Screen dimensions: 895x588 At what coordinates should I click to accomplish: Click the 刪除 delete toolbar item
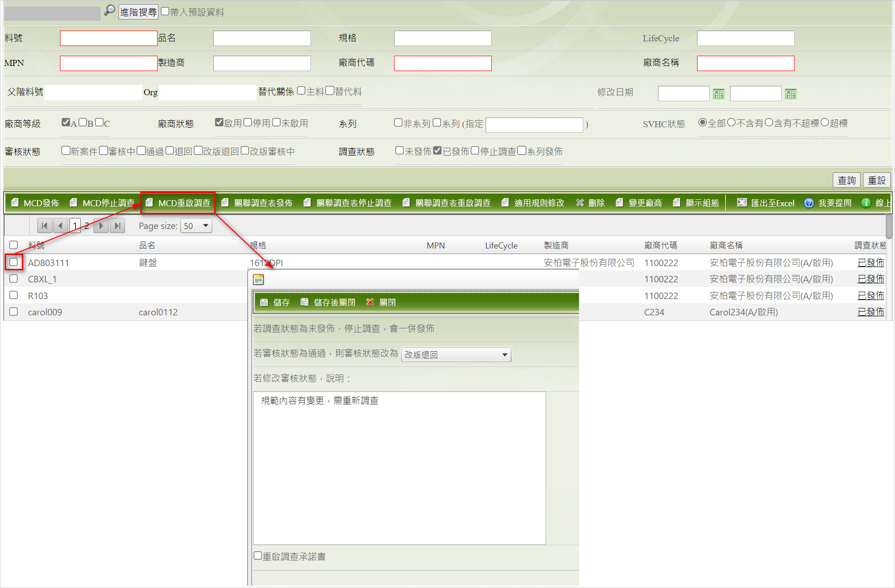point(590,203)
